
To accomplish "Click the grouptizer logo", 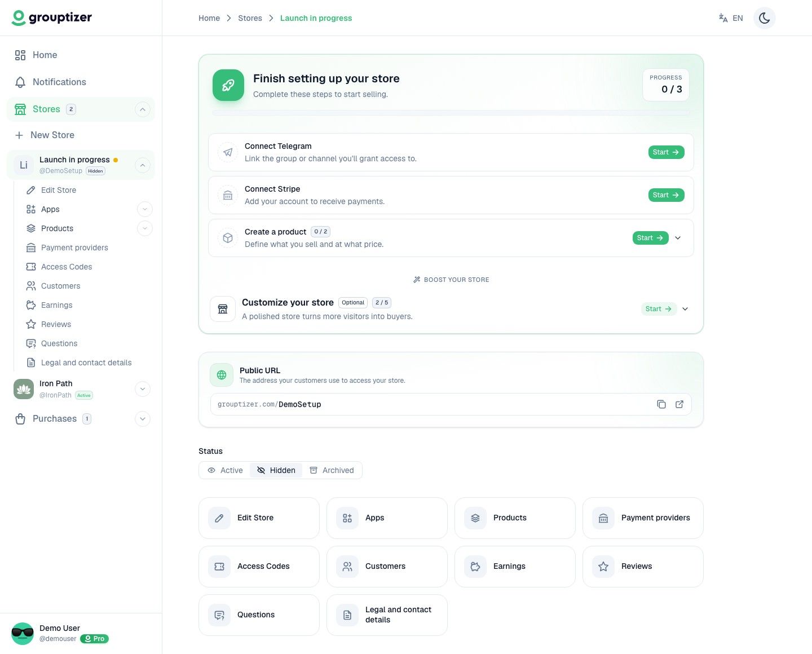I will click(x=52, y=17).
